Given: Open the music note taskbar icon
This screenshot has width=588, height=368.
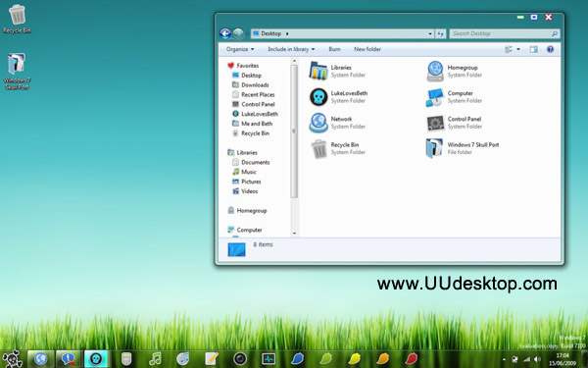Looking at the screenshot, I should coord(155,358).
